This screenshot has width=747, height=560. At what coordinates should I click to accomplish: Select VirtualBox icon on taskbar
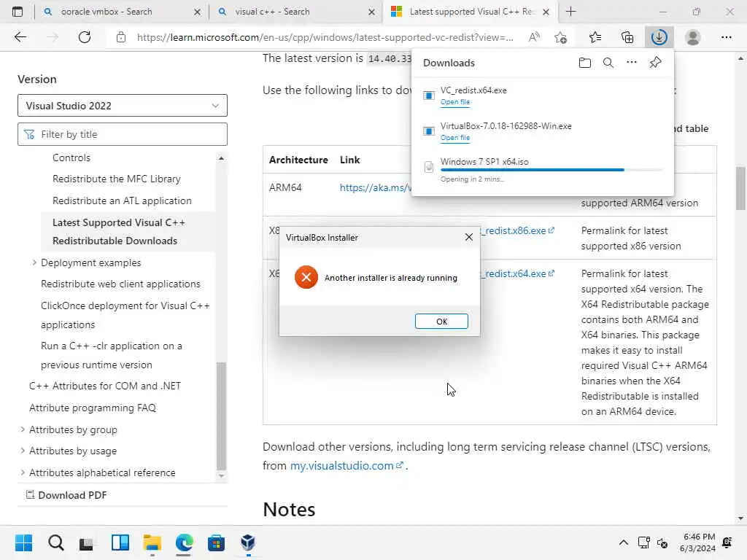point(248,542)
